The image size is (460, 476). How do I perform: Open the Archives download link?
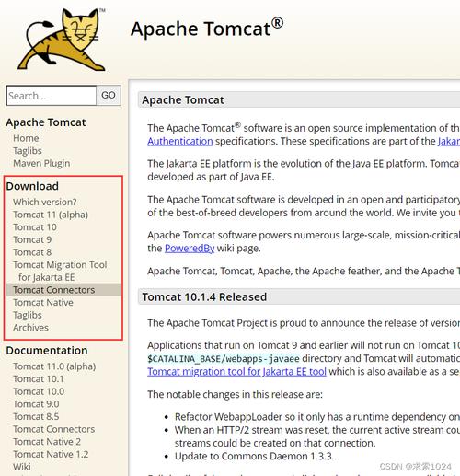30,328
